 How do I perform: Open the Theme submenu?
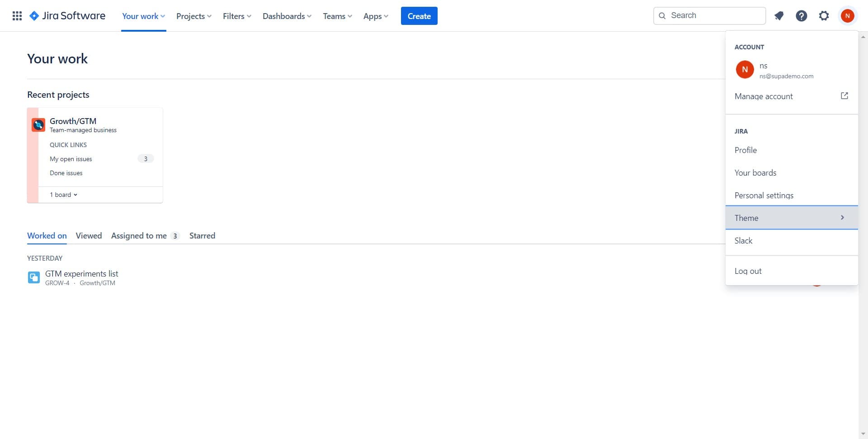tap(746, 218)
